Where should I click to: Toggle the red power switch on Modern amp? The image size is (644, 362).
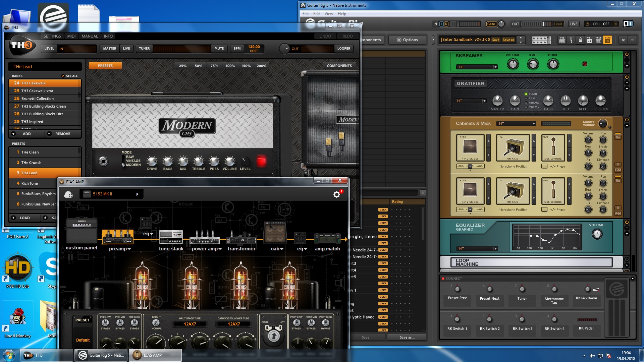[x=261, y=161]
